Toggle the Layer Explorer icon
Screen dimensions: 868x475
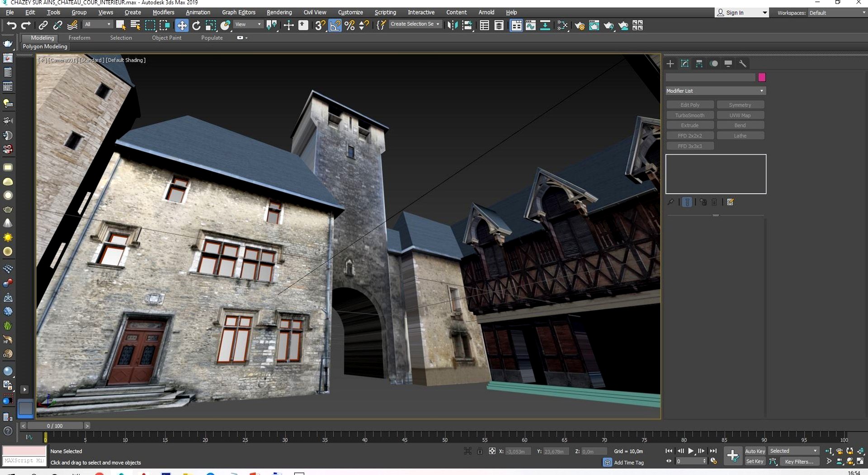click(499, 25)
